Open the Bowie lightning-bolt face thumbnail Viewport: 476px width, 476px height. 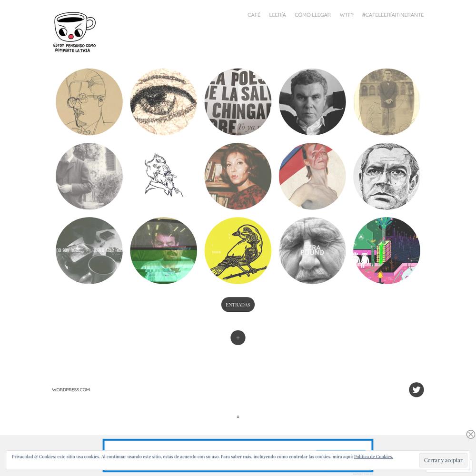tap(312, 176)
